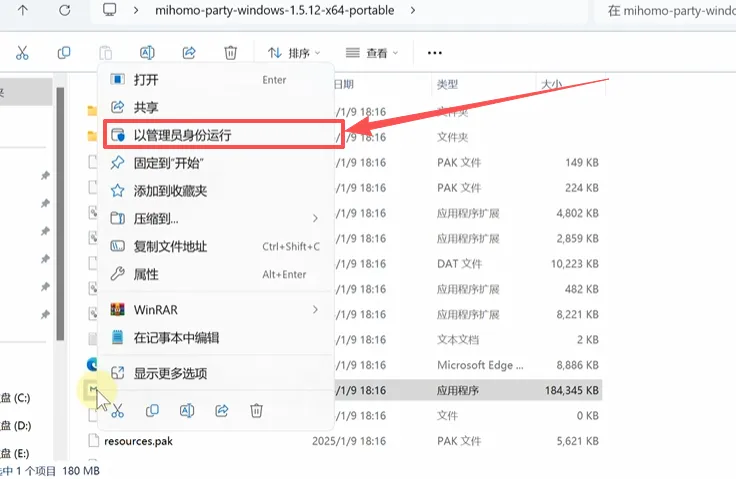The height and width of the screenshot is (479, 736).
Task: Open the 排序 sort dropdown
Action: tap(294, 53)
